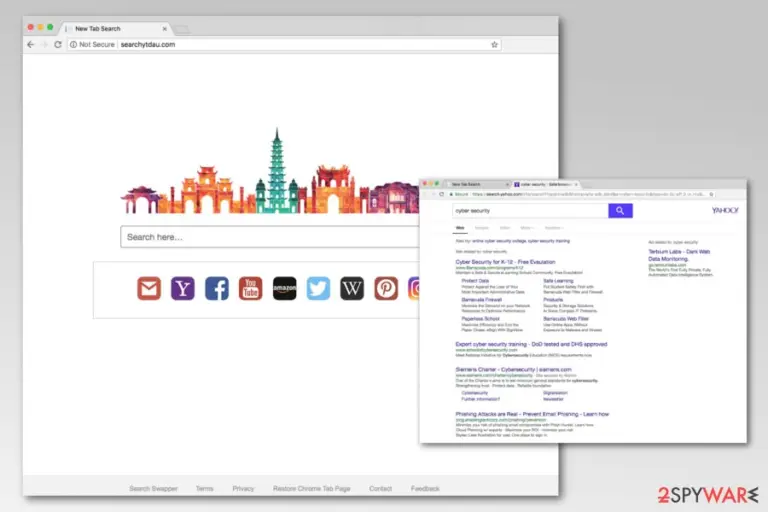The image size is (768, 512).
Task: Open Restore Chrome Tab Page link
Action: (x=312, y=488)
